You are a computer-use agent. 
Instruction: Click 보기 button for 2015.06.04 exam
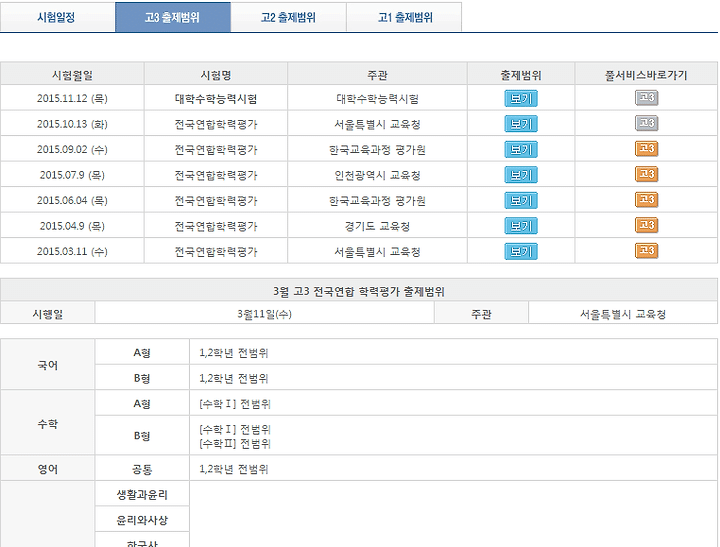pos(521,200)
